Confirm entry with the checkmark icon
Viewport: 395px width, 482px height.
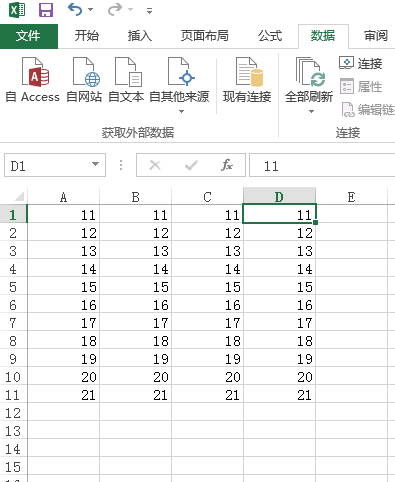tap(191, 165)
